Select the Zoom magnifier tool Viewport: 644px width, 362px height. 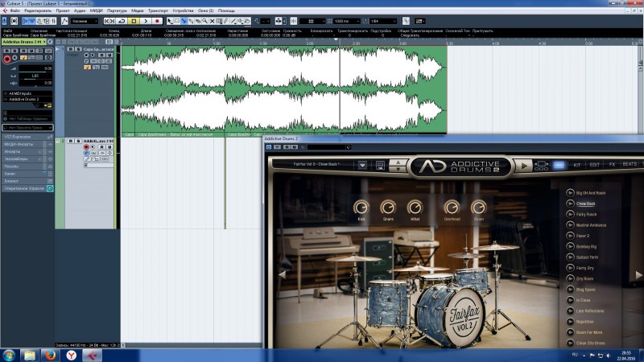[205, 21]
